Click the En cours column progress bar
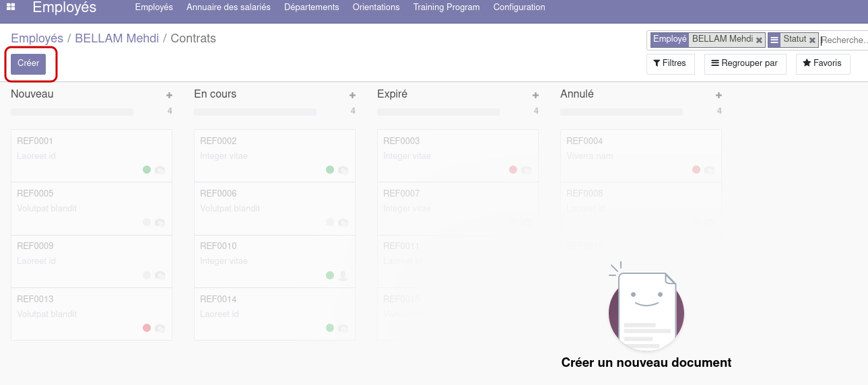The image size is (868, 385). coord(255,112)
